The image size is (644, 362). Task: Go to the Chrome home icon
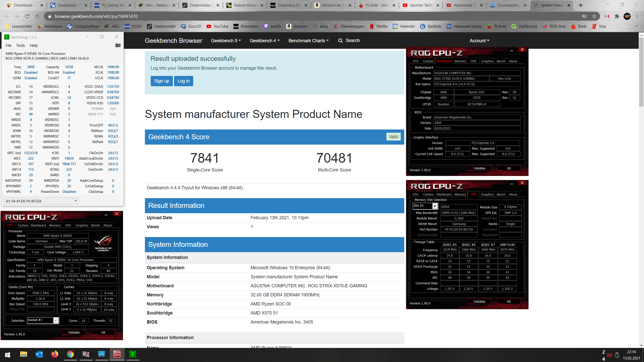click(x=37, y=16)
